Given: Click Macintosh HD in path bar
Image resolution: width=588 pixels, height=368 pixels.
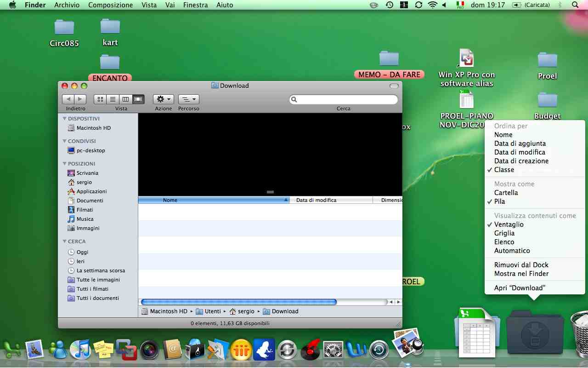Looking at the screenshot, I should 164,311.
